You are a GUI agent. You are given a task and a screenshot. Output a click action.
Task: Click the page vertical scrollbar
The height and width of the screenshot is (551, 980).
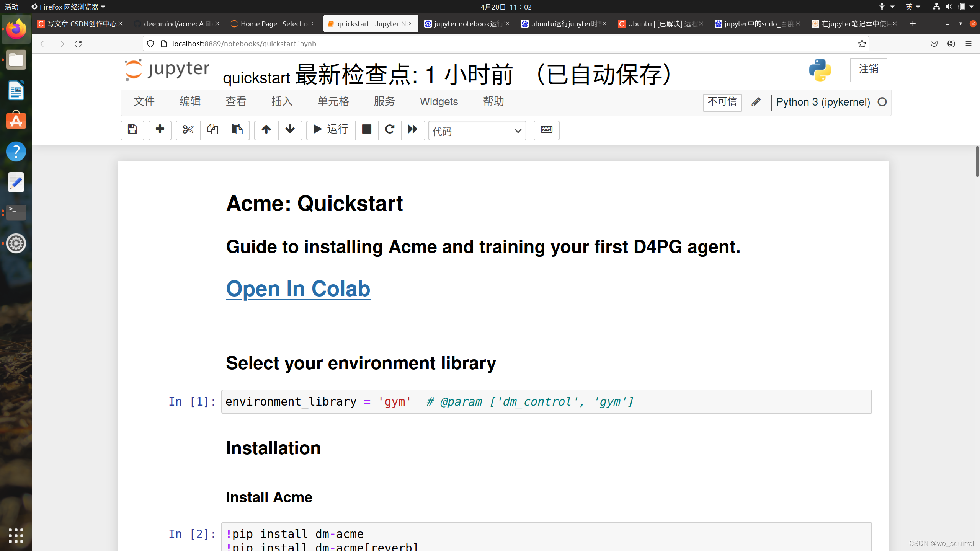coord(977,161)
